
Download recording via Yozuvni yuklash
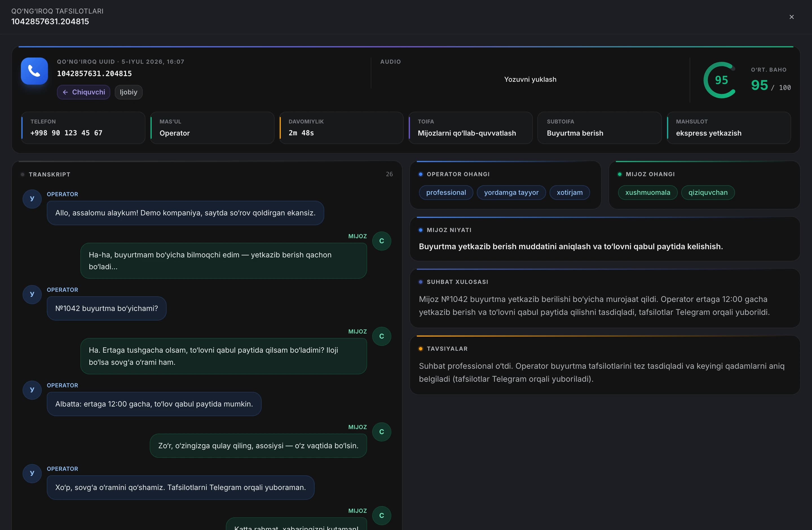point(530,79)
